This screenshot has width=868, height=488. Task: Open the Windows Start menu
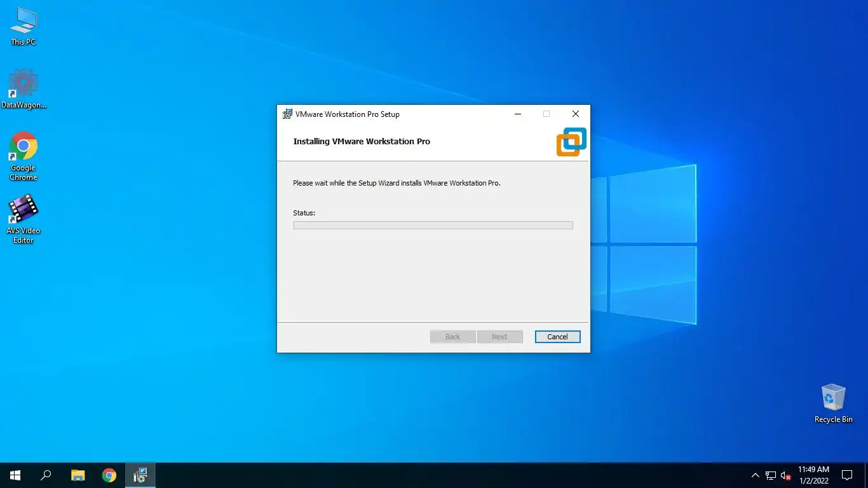point(15,475)
